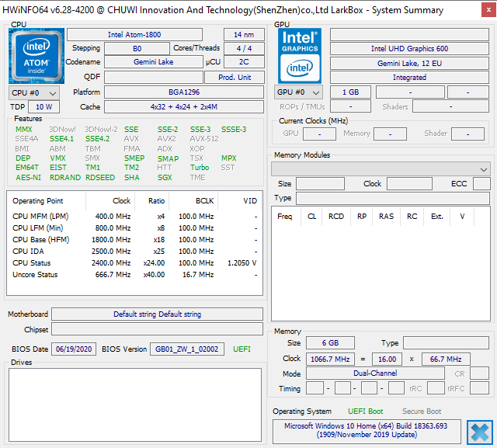
Task: Open the GPU #0 selector dropdown
Action: click(298, 92)
